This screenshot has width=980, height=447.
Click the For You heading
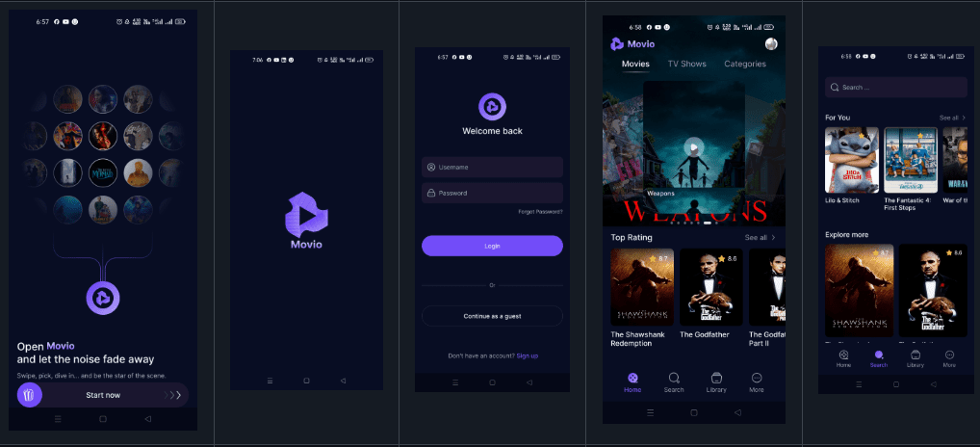838,118
